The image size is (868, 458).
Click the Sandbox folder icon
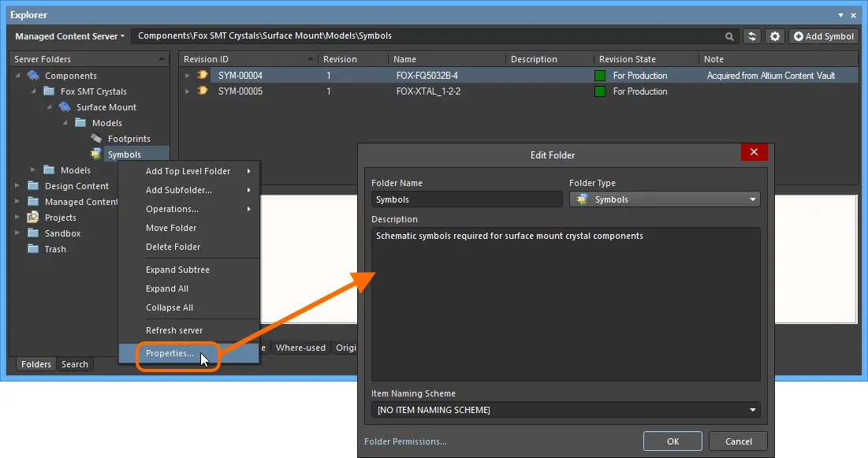(33, 233)
